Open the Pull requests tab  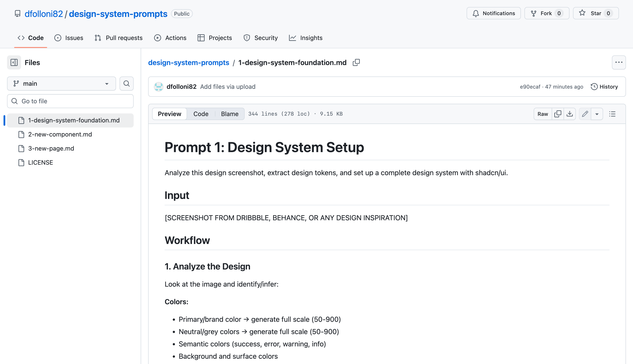point(118,38)
